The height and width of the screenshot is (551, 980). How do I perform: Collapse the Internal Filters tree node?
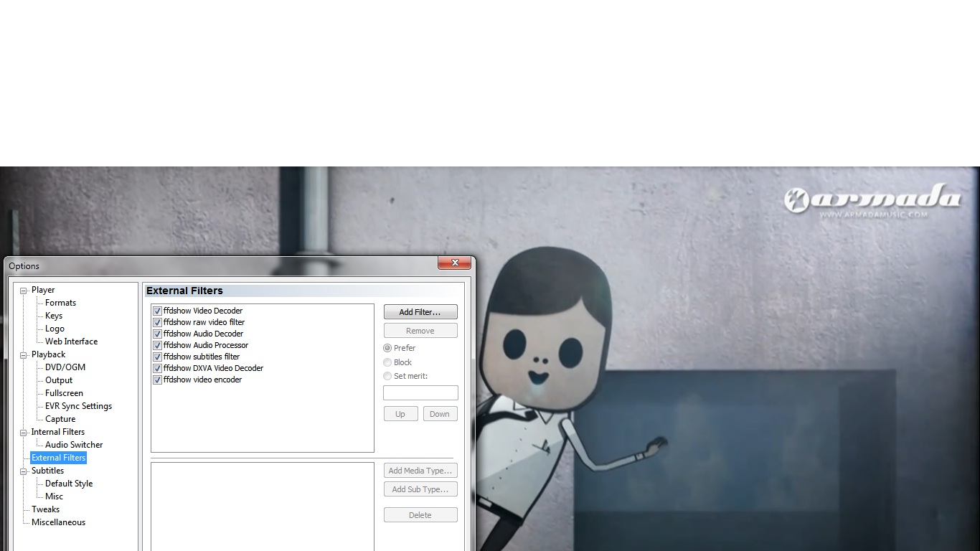point(23,433)
